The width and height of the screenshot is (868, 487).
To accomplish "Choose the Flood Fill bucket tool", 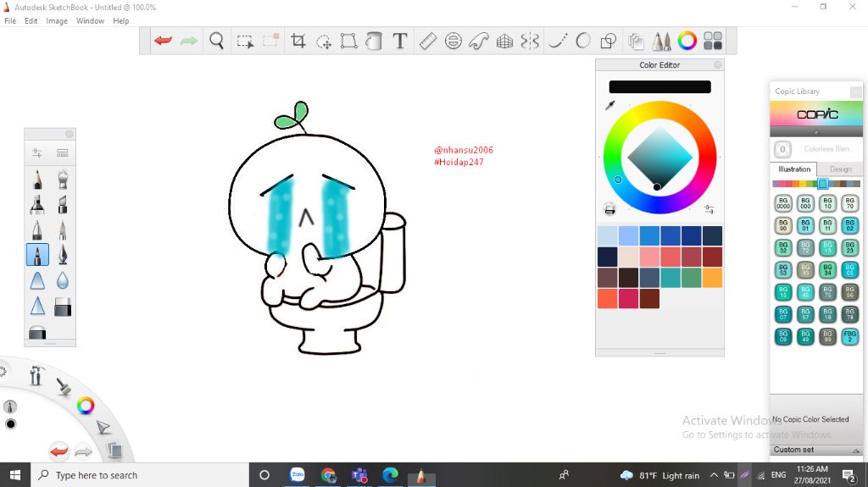I will 374,41.
